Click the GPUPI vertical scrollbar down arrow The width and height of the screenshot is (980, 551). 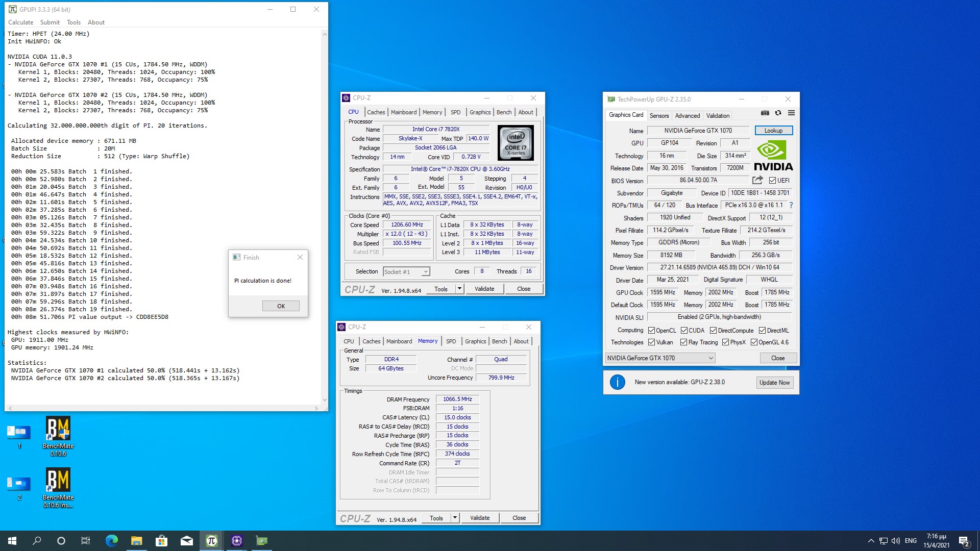coord(325,400)
